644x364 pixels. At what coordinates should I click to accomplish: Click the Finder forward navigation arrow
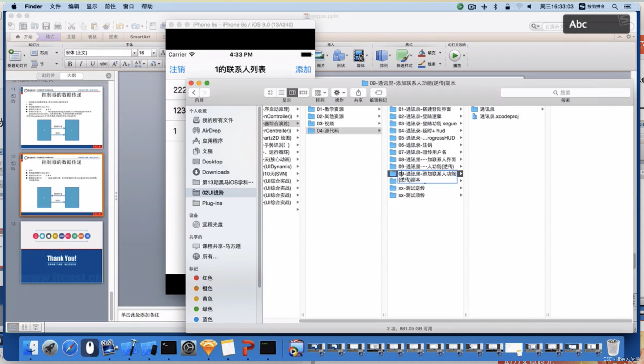(204, 92)
